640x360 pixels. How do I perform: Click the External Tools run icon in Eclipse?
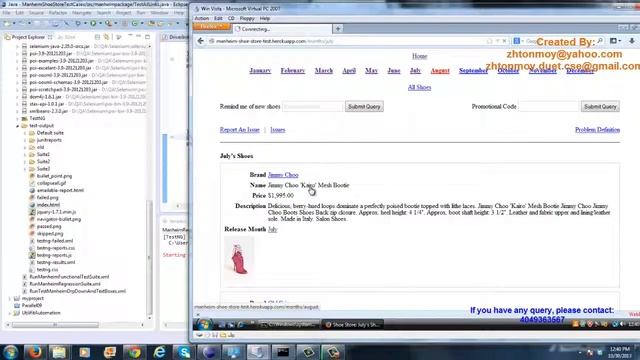click(x=109, y=23)
